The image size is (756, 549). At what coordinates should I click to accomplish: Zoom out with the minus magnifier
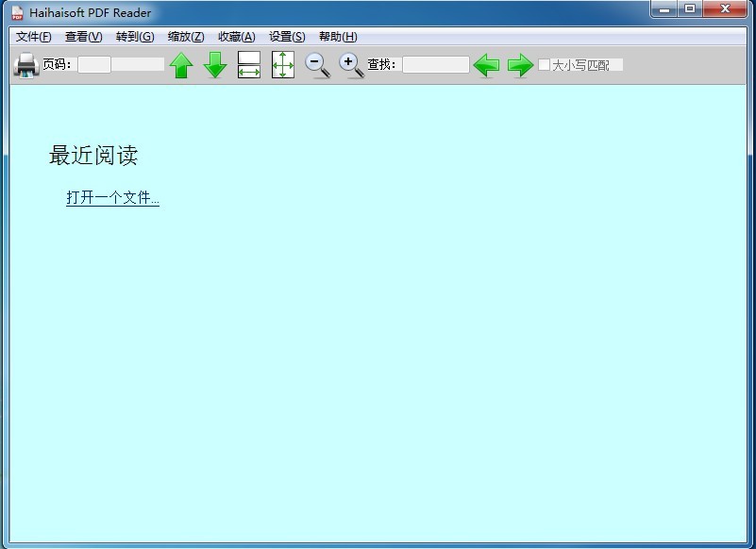[x=317, y=65]
